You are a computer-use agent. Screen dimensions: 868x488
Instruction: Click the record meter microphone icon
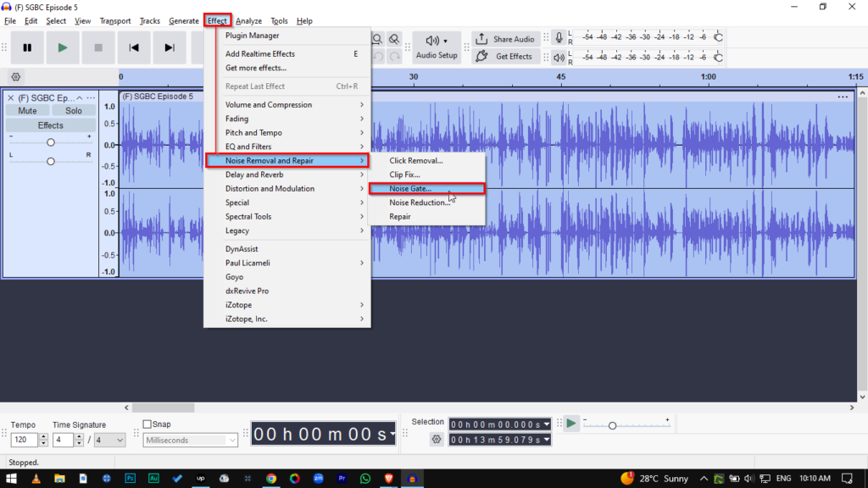(x=559, y=38)
